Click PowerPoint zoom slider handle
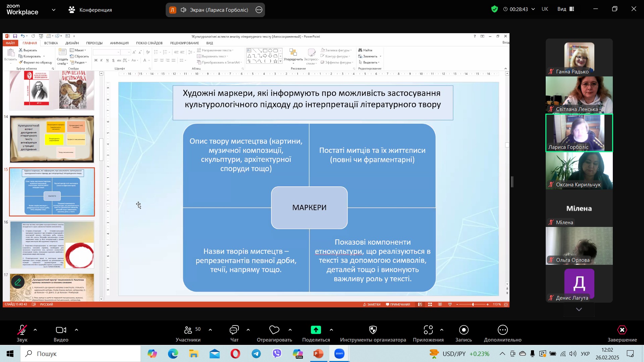Image resolution: width=644 pixels, height=362 pixels. coord(473,305)
